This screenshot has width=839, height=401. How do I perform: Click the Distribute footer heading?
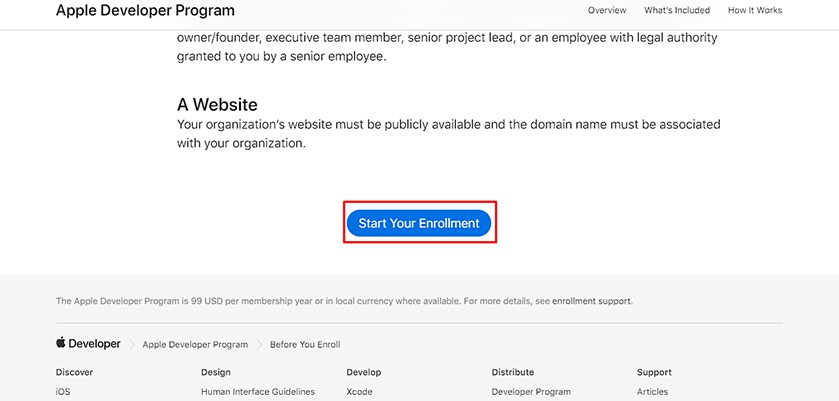[x=513, y=372]
